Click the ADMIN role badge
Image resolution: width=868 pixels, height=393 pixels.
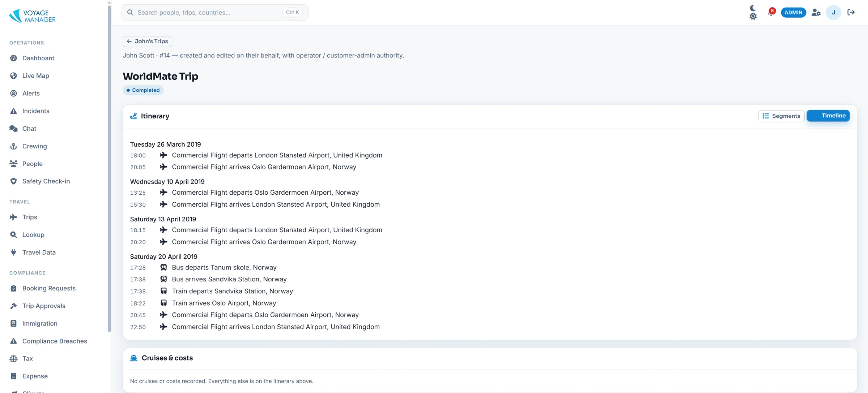click(x=793, y=12)
